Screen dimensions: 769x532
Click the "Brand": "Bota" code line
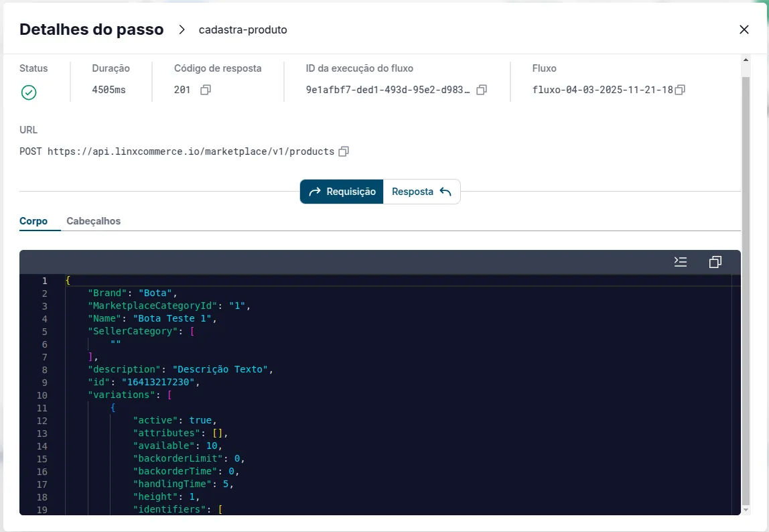(x=133, y=293)
